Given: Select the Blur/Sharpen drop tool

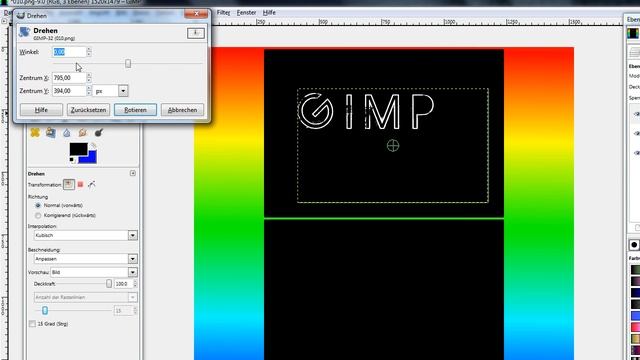Looking at the screenshot, I should [x=67, y=133].
